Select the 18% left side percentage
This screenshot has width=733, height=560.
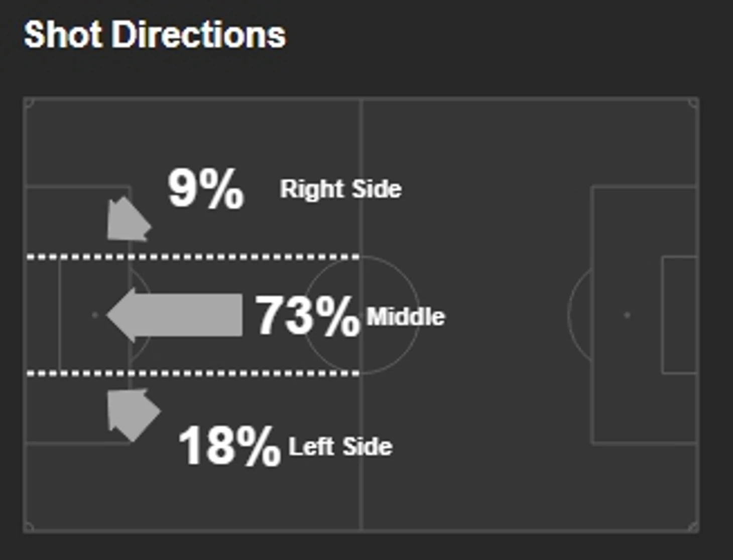[x=229, y=446]
